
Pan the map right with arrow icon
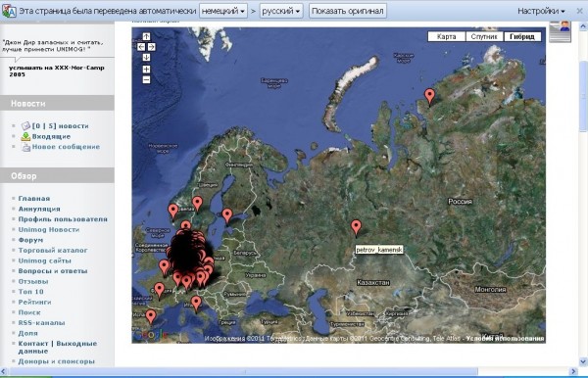[x=151, y=47]
